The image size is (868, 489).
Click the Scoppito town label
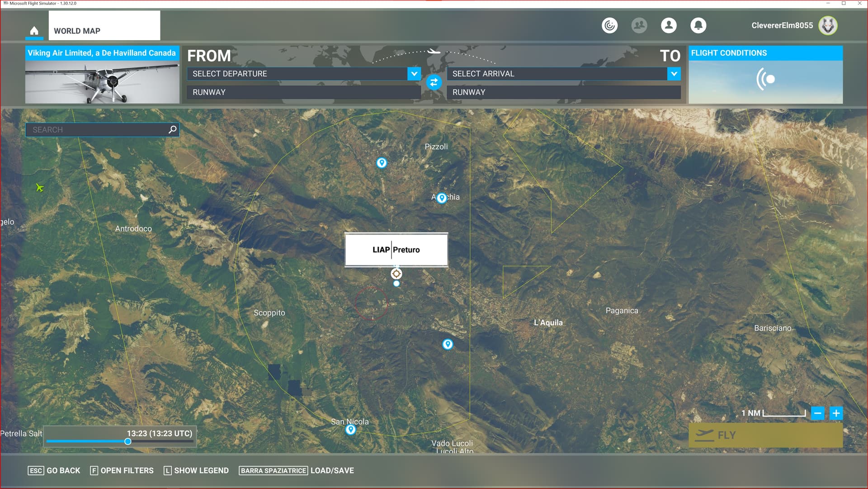coord(269,313)
